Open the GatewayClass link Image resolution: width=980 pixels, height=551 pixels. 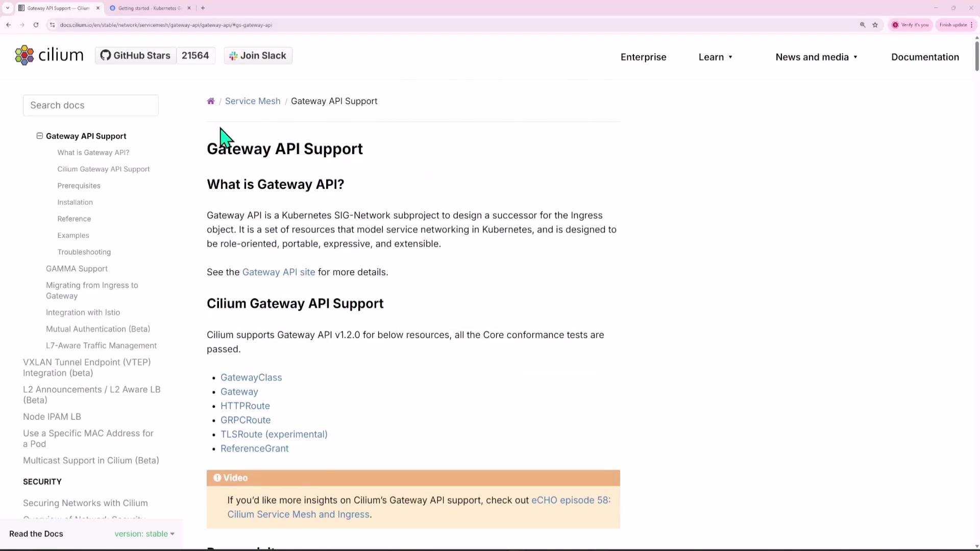251,378
